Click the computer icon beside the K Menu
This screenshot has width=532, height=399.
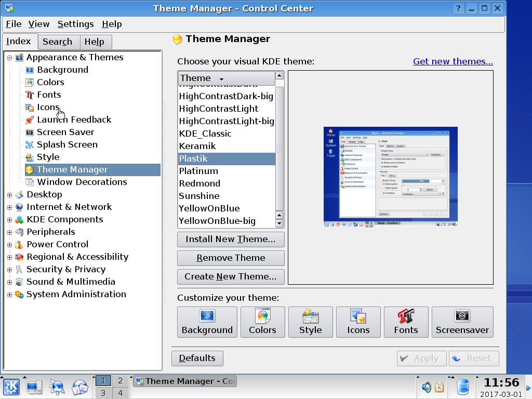tap(34, 387)
